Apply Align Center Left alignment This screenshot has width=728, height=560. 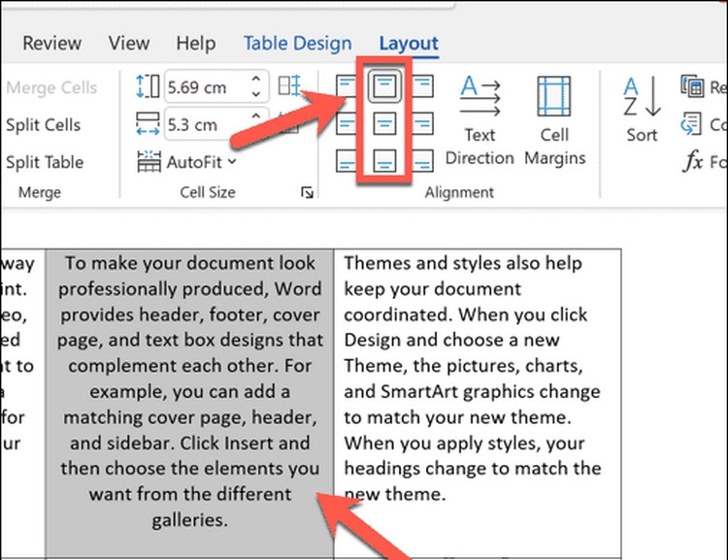point(346,124)
